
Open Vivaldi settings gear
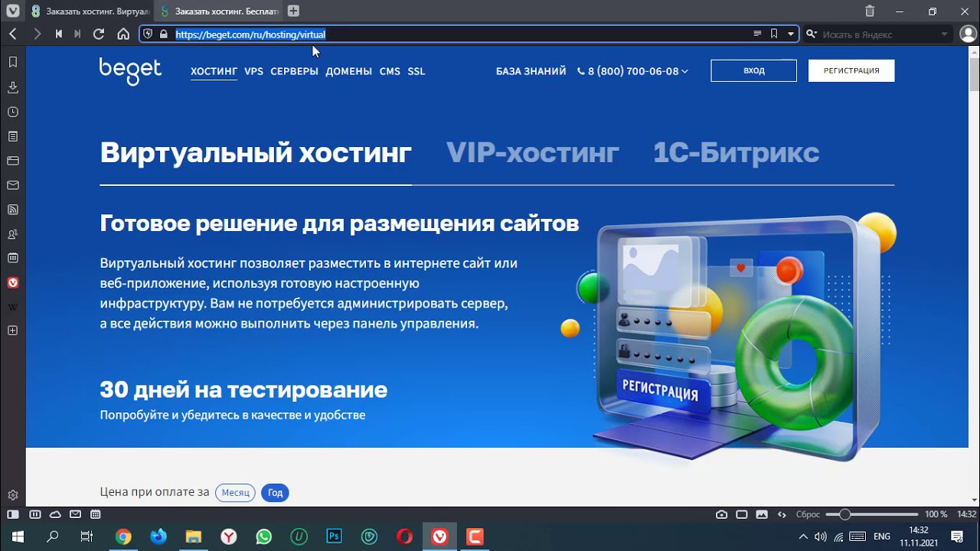(x=13, y=496)
